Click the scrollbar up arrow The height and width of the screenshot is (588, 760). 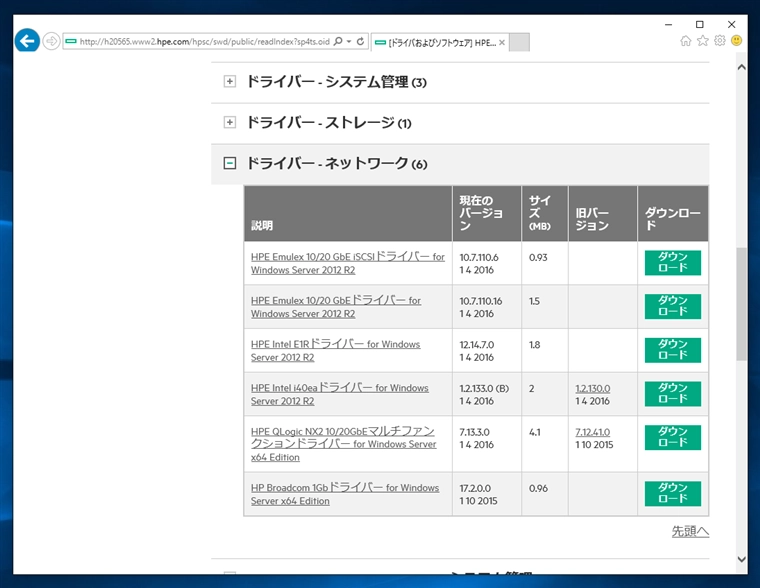pos(741,67)
